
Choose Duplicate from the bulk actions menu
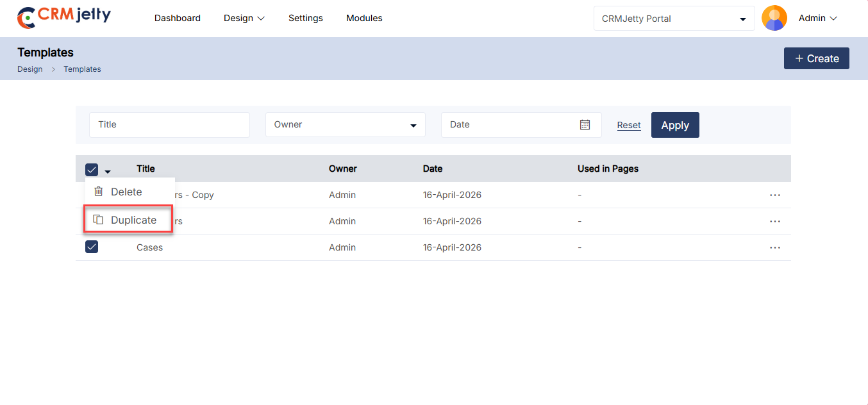(133, 220)
